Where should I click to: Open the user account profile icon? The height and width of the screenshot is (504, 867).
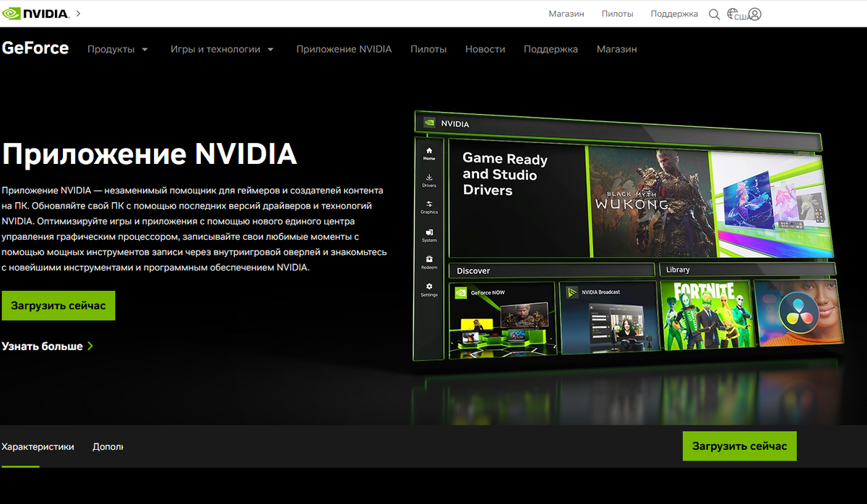point(755,14)
